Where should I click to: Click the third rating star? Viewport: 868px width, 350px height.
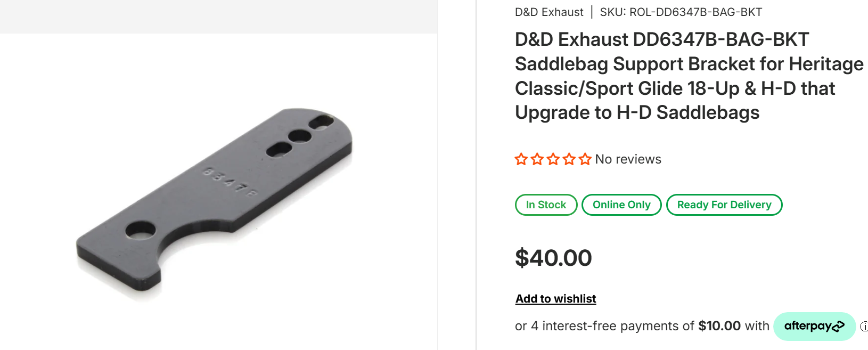[x=553, y=159]
